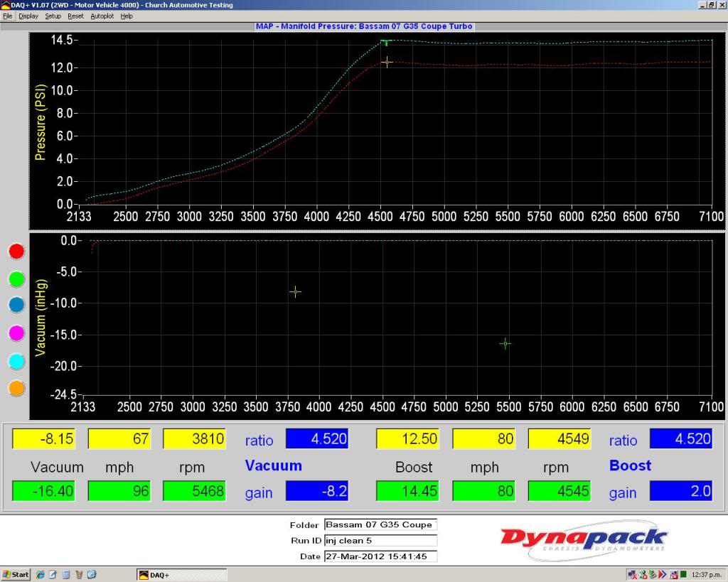Viewport: 728px width, 582px height.
Task: Click the MAP Manifold Pressure graph title
Action: tap(364, 26)
